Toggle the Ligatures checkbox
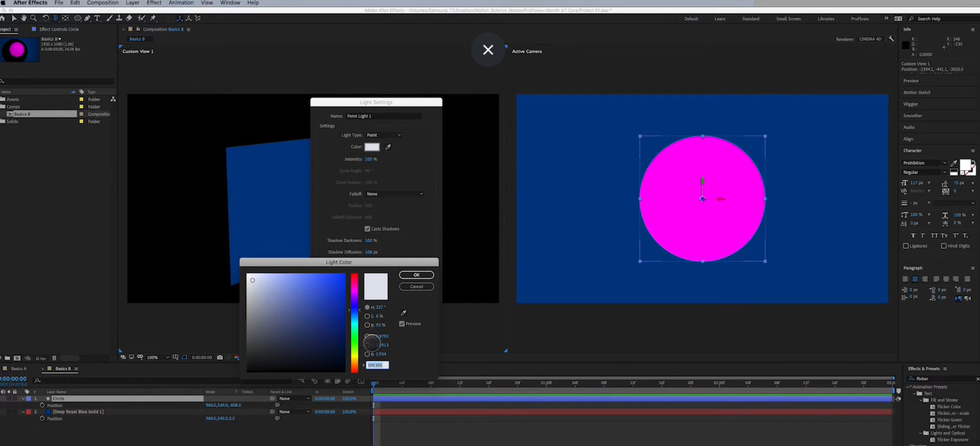The width and height of the screenshot is (980, 446). coord(906,246)
